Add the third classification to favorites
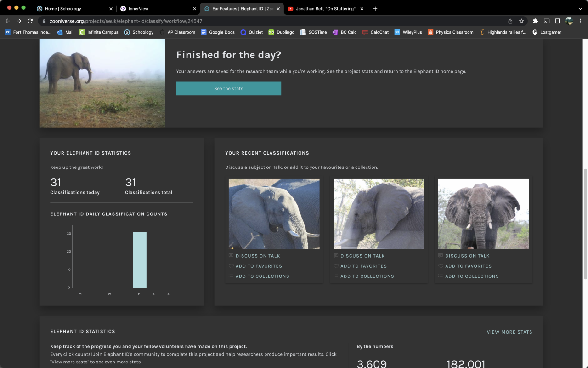The width and height of the screenshot is (588, 368). pyautogui.click(x=465, y=266)
